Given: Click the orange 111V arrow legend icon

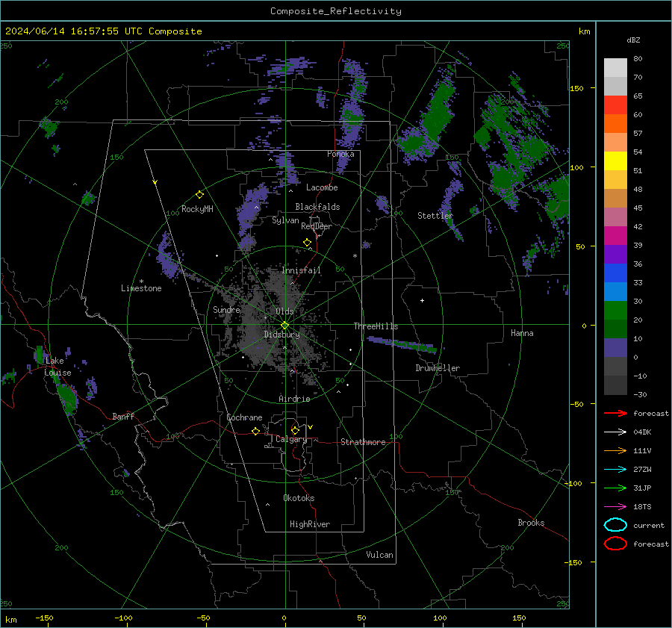Looking at the screenshot, I should [615, 450].
